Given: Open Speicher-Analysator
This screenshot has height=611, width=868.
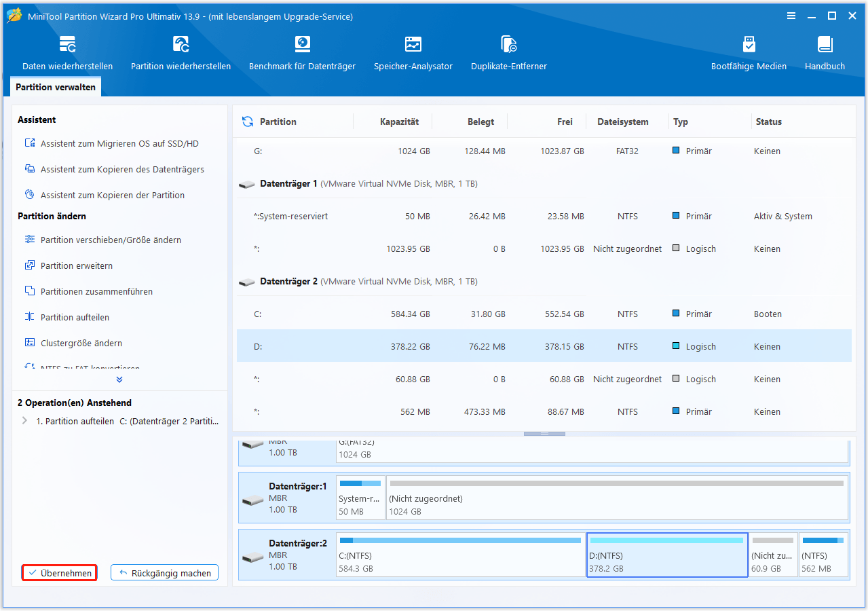Looking at the screenshot, I should coord(413,53).
